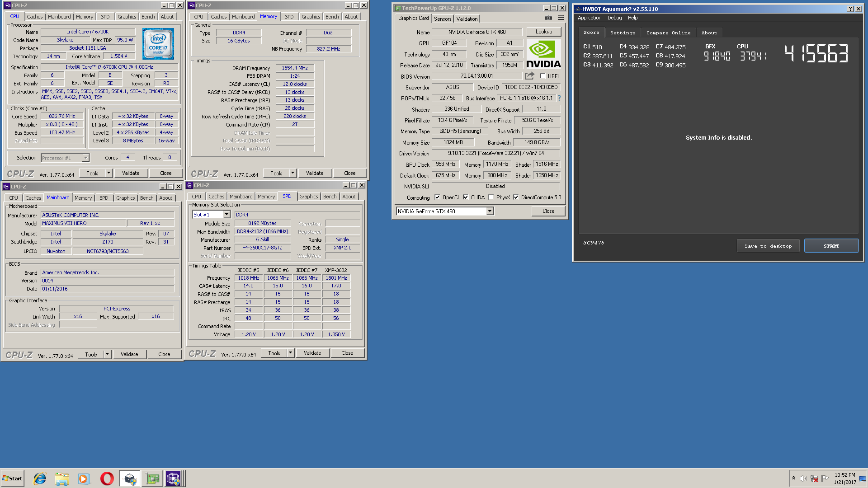The height and width of the screenshot is (488, 868).
Task: Click the HWBOT Aquamark title bar icon
Action: tap(577, 9)
